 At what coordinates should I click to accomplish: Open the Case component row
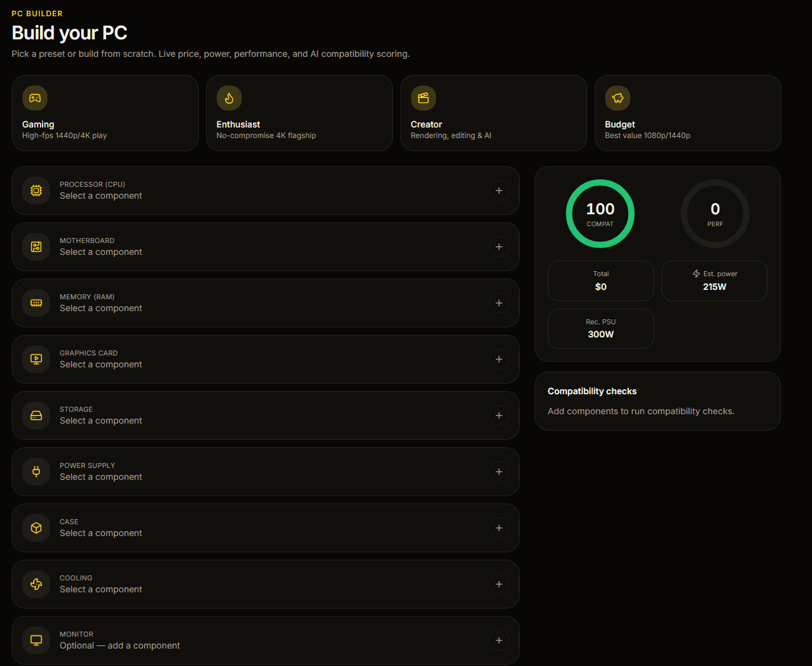pyautogui.click(x=265, y=528)
